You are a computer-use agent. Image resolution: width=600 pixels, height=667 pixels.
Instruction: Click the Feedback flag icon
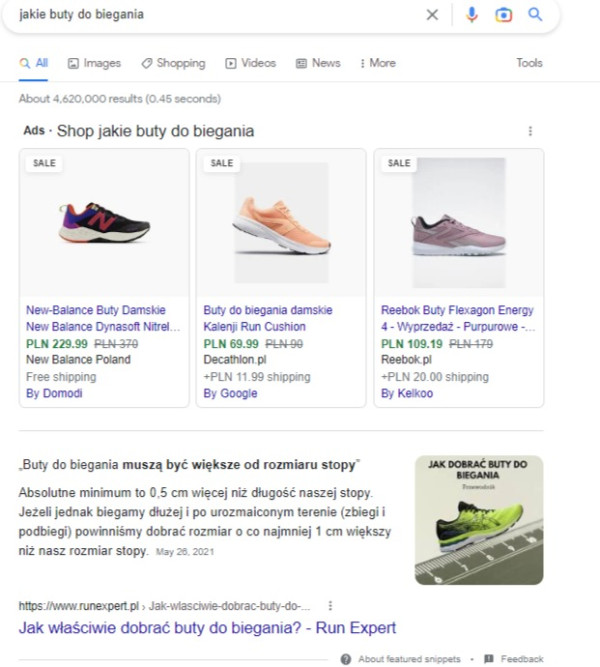(488, 659)
